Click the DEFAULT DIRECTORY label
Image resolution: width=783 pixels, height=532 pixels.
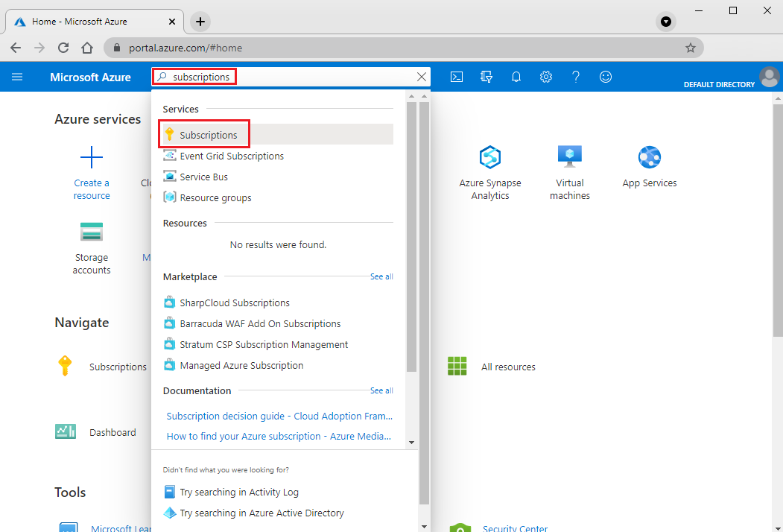[x=719, y=85]
